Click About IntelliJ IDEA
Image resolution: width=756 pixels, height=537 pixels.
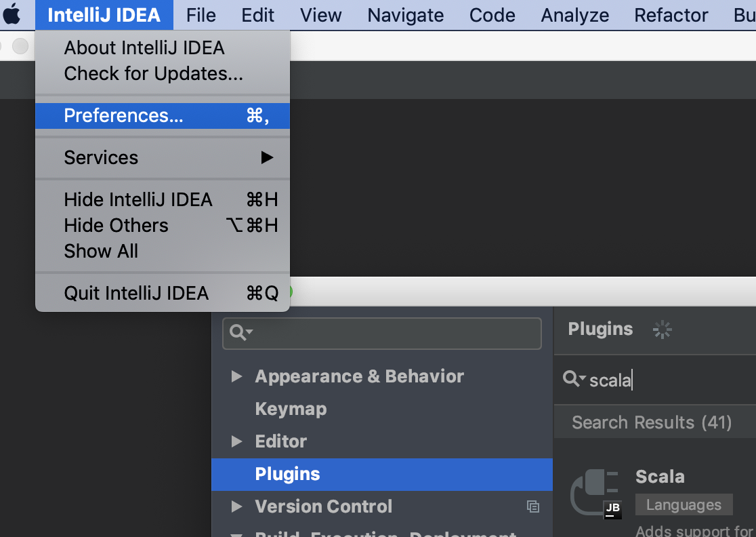tap(144, 47)
